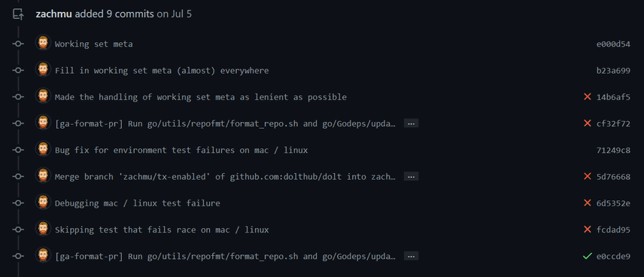
Task: Click the red X next to fcdad95
Action: point(587,230)
